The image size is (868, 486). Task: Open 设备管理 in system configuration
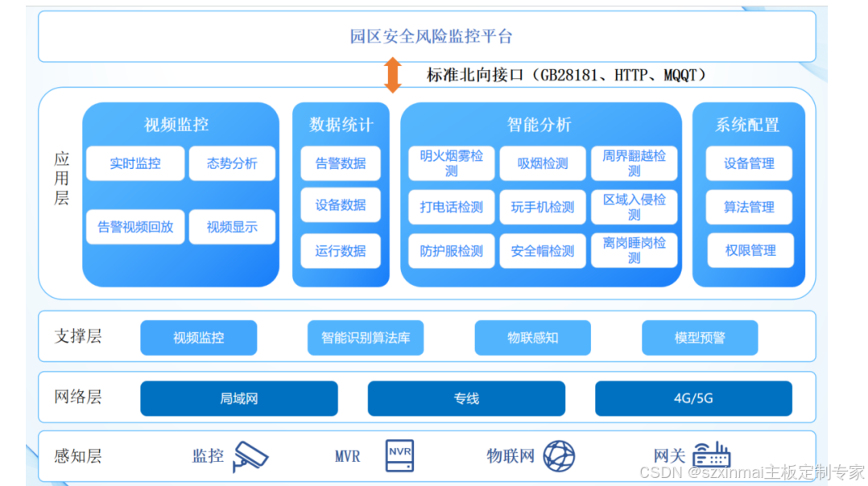click(750, 163)
